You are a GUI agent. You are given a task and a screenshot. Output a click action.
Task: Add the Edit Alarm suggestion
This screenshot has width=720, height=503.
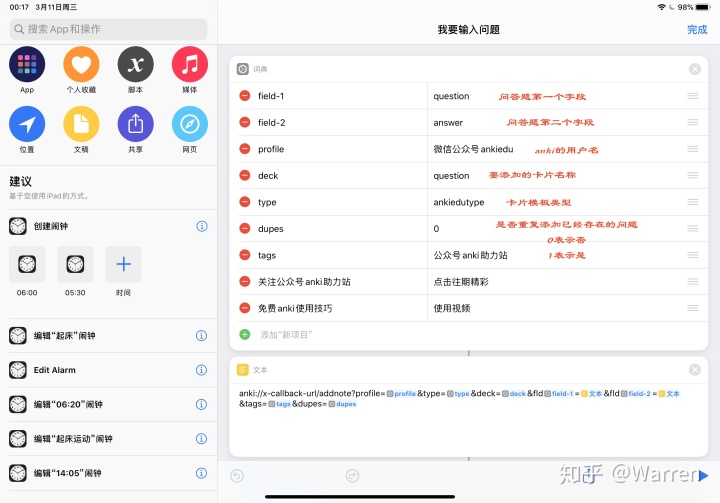[108, 370]
